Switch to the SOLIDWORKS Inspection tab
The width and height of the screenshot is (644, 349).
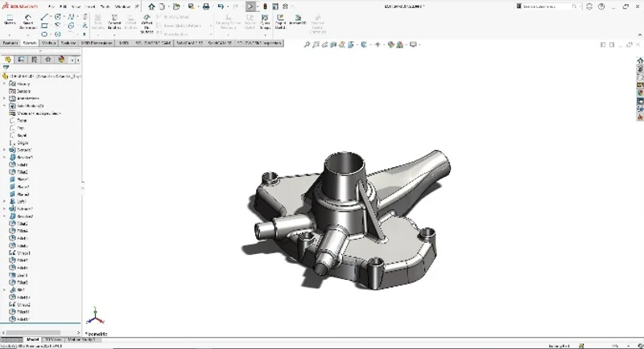pos(258,43)
